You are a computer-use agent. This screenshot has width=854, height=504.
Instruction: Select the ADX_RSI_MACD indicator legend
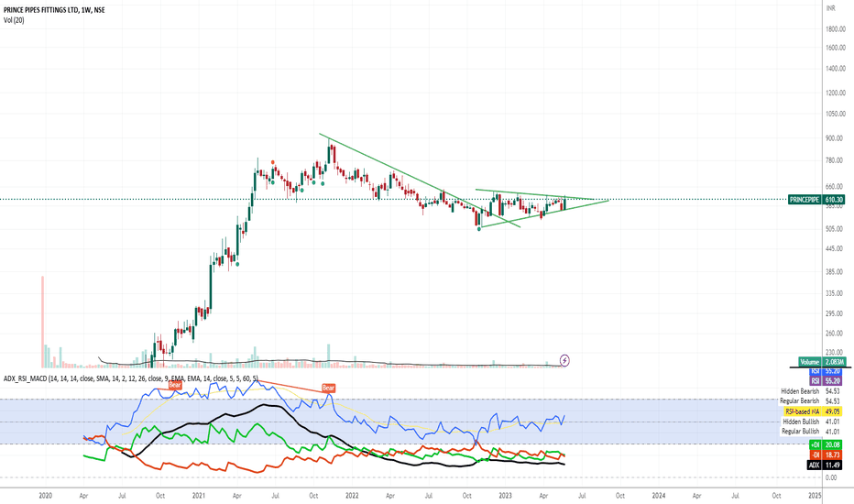point(131,378)
